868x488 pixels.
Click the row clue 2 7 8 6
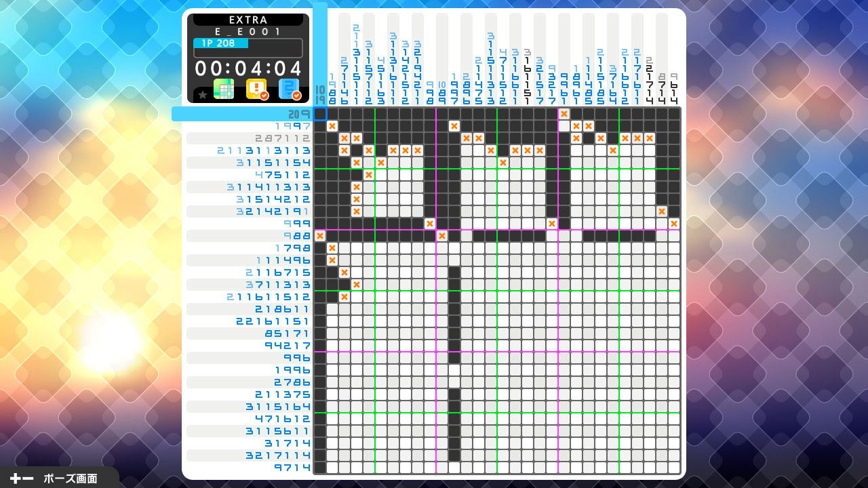(292, 382)
